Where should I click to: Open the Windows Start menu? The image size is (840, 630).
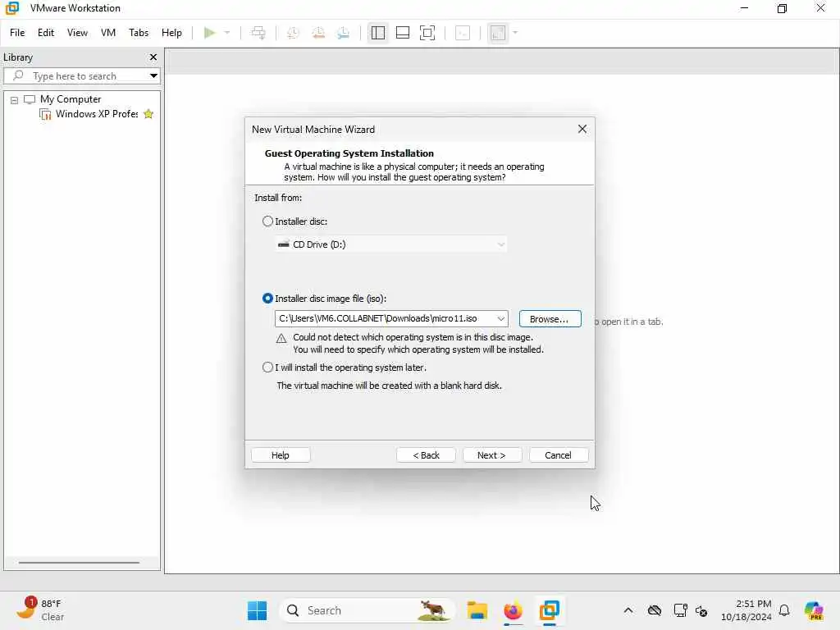point(257,610)
